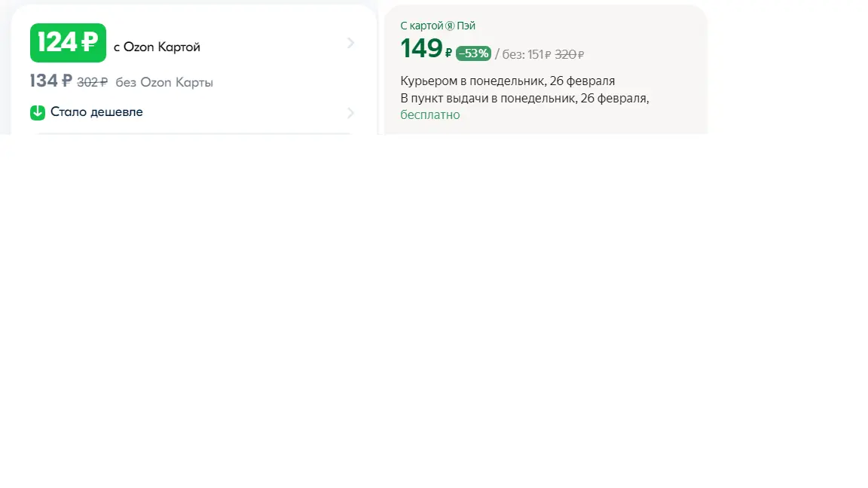Screen dimensions: 868x488
Task: Click the green −53% discount badge
Action: 473,53
